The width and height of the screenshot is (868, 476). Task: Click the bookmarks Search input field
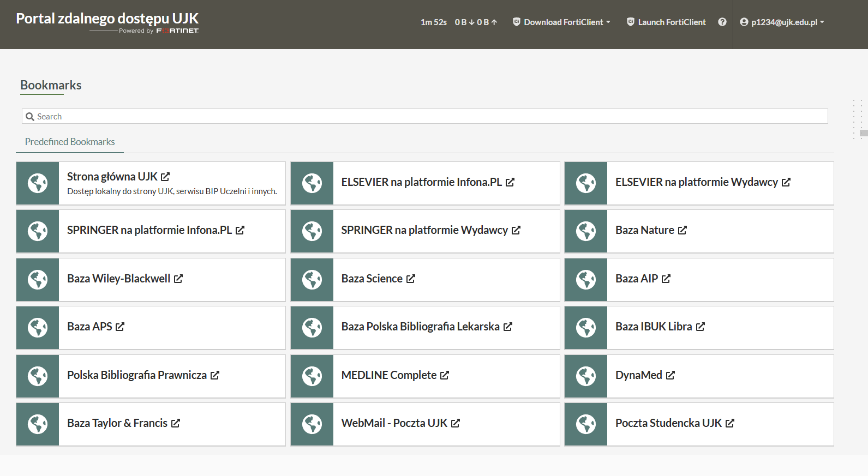pos(426,117)
